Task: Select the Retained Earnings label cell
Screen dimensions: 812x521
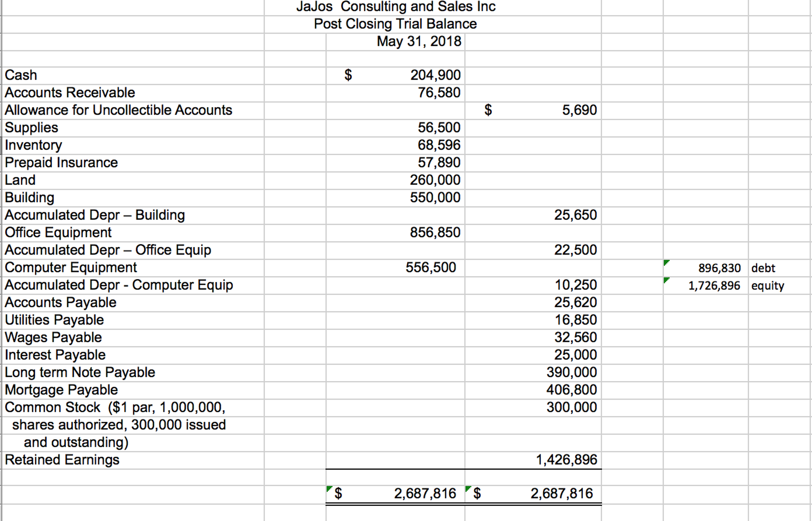Action: pos(62,460)
